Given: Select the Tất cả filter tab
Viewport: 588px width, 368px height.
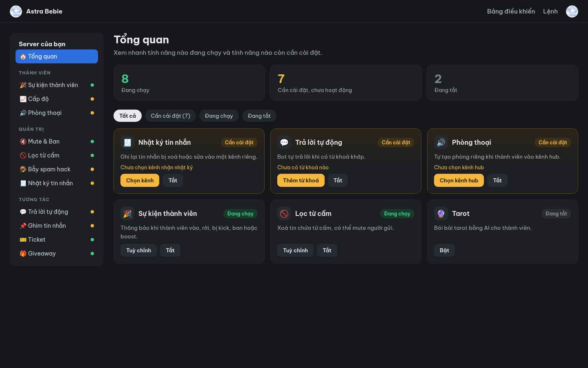Looking at the screenshot, I should [x=127, y=116].
